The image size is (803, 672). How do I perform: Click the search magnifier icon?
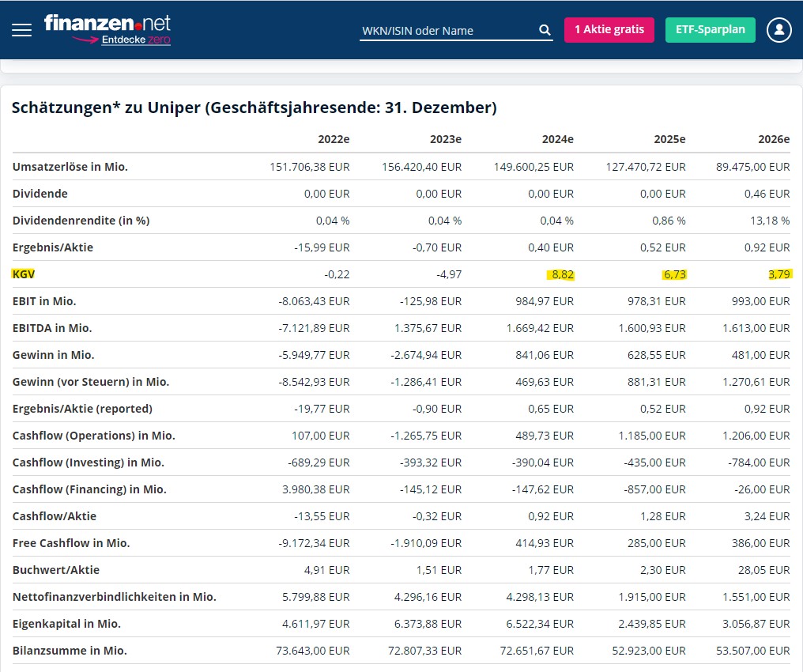point(545,29)
